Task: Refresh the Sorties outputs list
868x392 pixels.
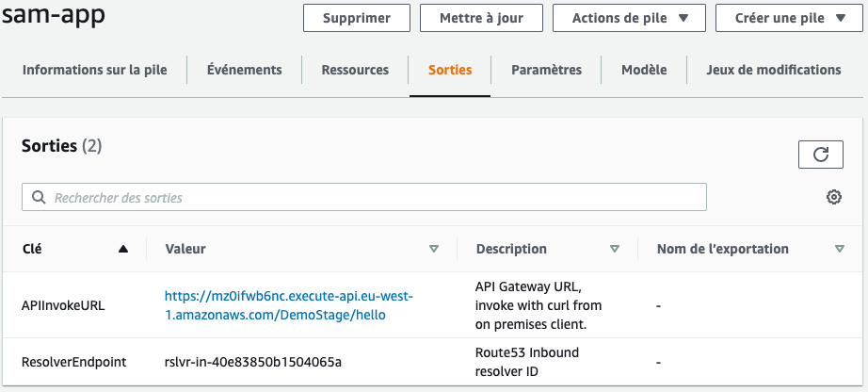Action: 820,155
